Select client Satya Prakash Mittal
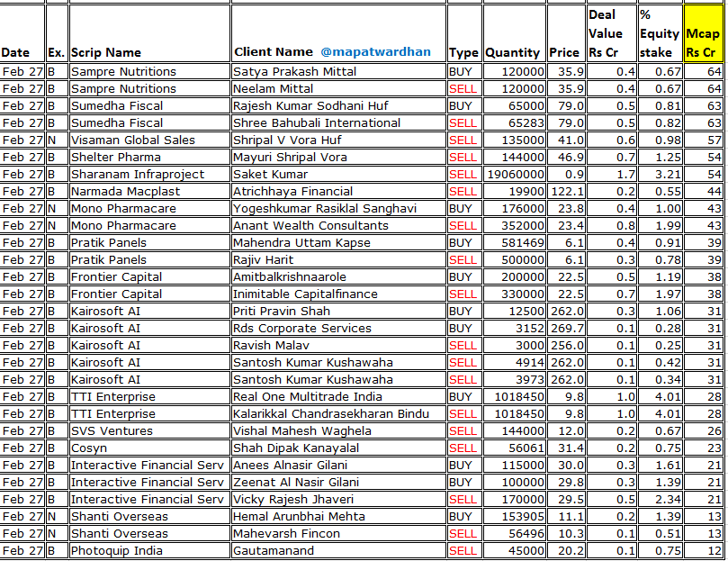Viewport: 728px width, 561px height. [294, 71]
